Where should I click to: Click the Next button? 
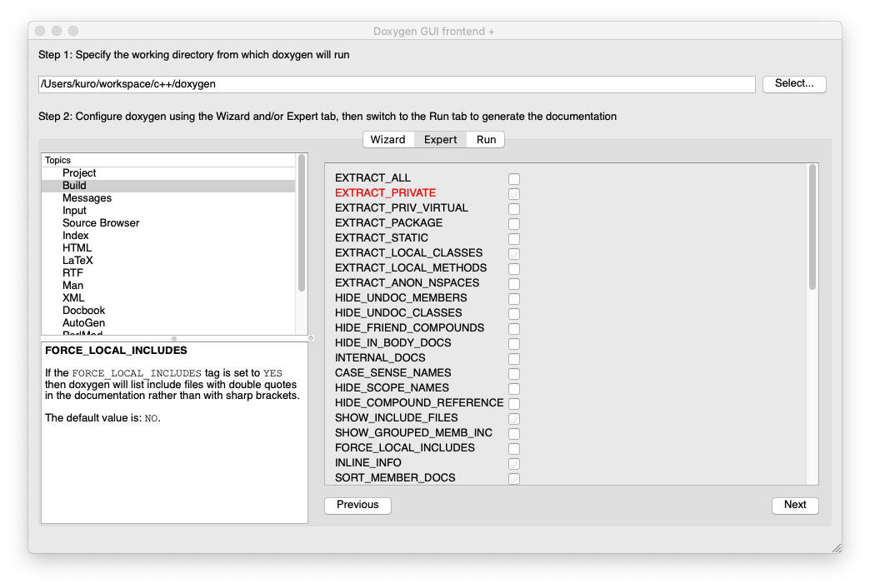[794, 505]
